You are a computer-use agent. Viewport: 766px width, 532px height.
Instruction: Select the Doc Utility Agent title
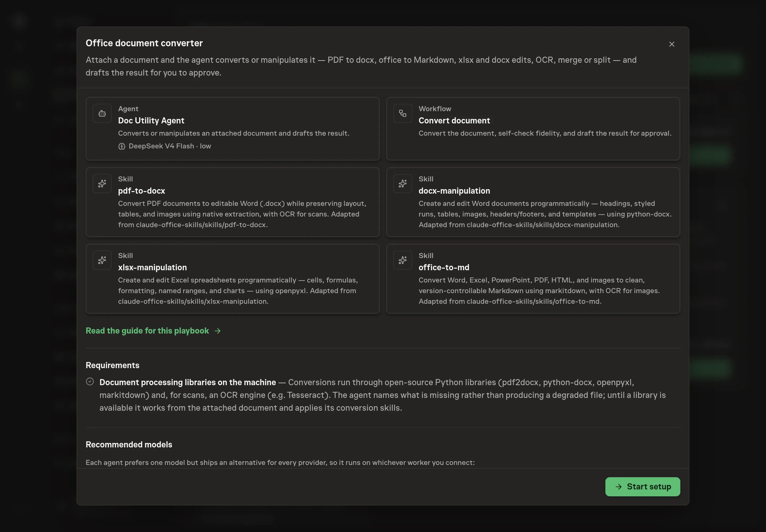[151, 120]
